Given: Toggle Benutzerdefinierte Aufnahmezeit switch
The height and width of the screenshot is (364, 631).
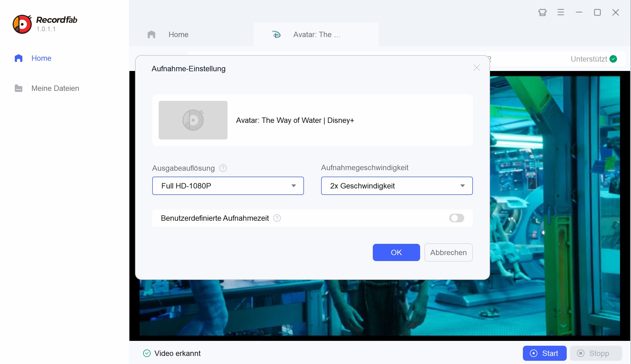Looking at the screenshot, I should (x=457, y=218).
